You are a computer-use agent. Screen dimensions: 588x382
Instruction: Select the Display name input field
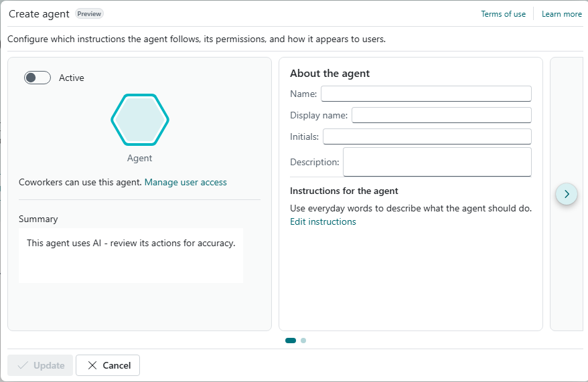click(441, 115)
